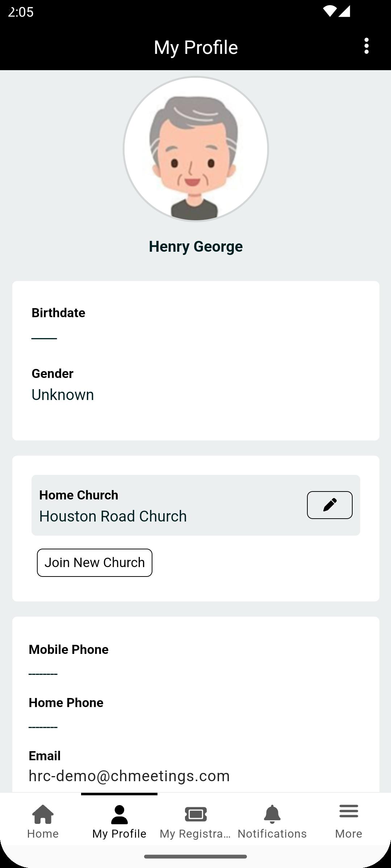Open the three-dot overflow menu
Viewport: 391px width, 868px height.
tap(366, 46)
